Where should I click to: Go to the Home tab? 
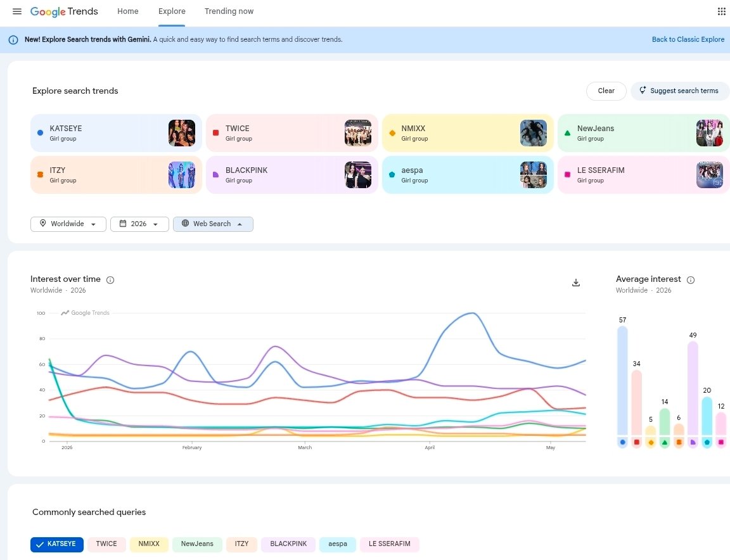(x=127, y=11)
